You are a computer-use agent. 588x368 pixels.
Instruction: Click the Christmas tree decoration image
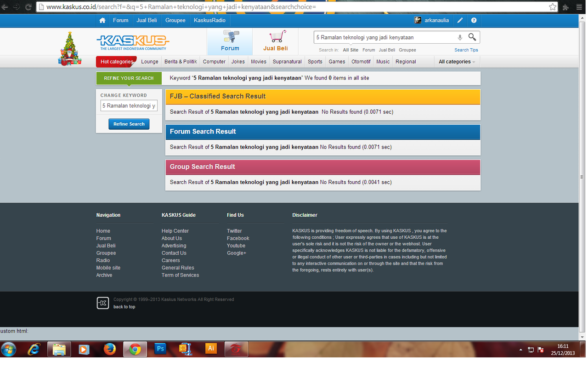70,48
